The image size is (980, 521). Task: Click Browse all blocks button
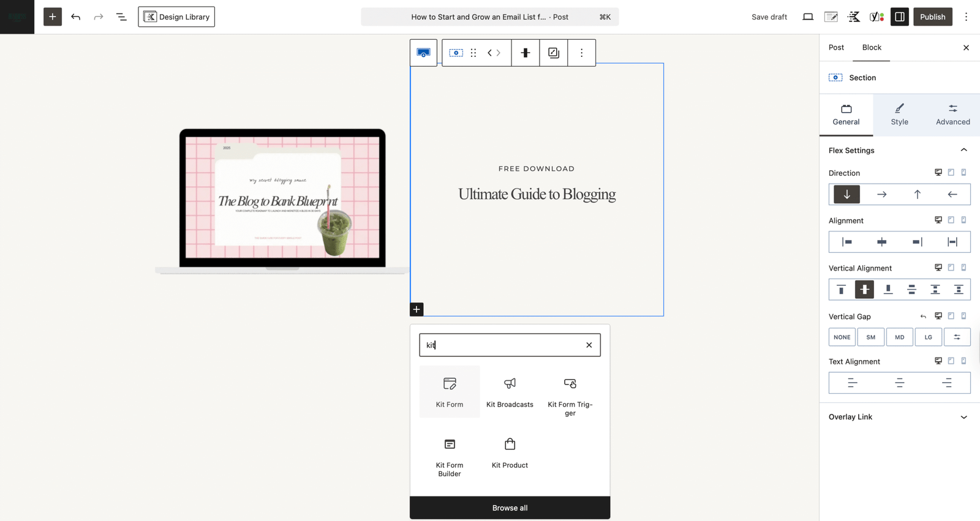(510, 508)
